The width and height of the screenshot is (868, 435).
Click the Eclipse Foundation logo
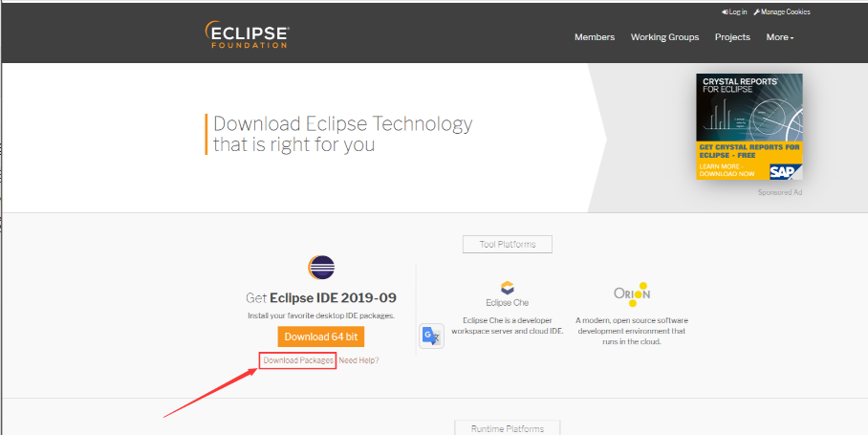tap(247, 34)
